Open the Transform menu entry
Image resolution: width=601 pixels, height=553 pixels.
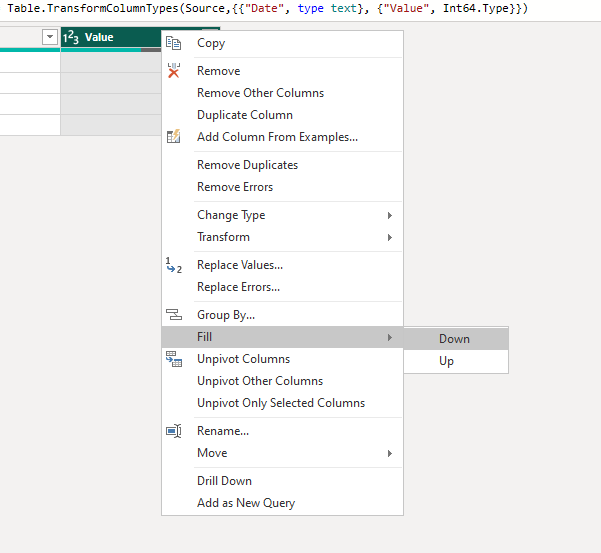pos(282,237)
